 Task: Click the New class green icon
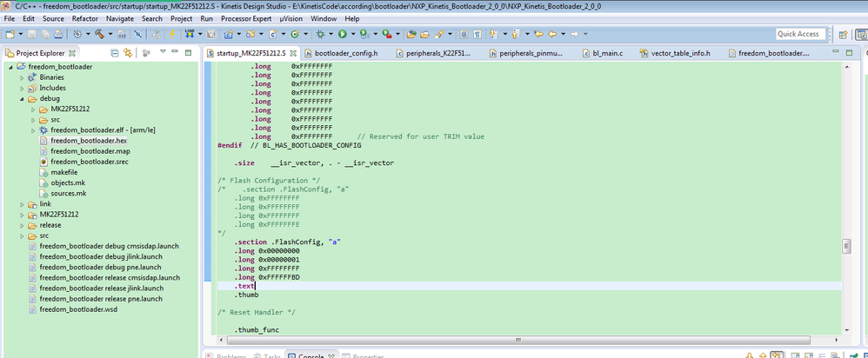click(295, 34)
